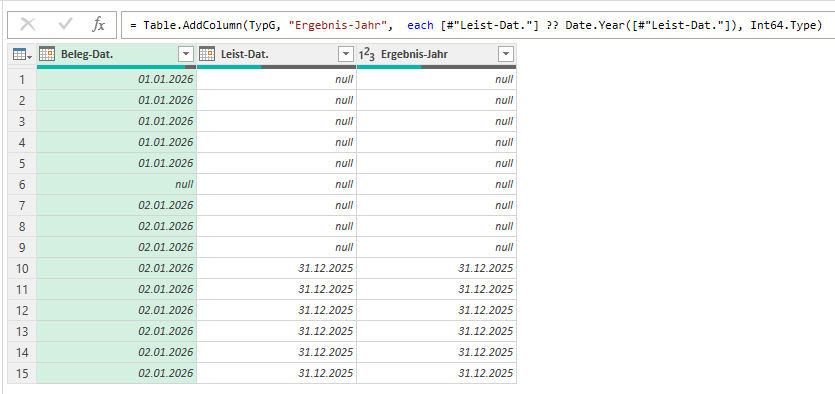The image size is (835, 394).
Task: Select row number 8
Action: coord(22,226)
